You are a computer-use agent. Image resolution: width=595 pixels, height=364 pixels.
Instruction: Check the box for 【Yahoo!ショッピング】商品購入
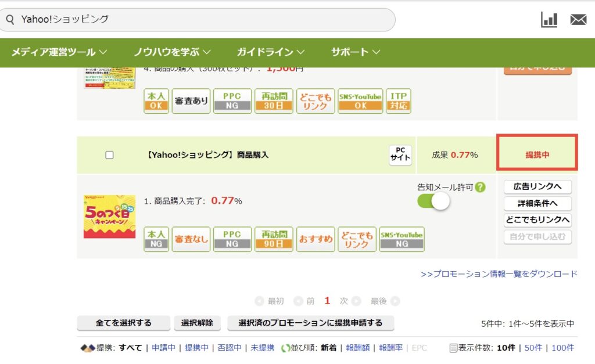(x=109, y=155)
